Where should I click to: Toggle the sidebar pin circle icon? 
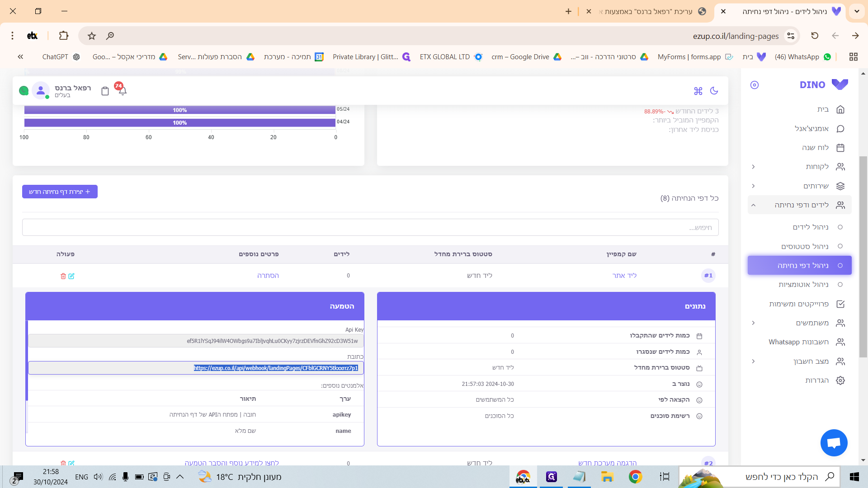pos(754,85)
